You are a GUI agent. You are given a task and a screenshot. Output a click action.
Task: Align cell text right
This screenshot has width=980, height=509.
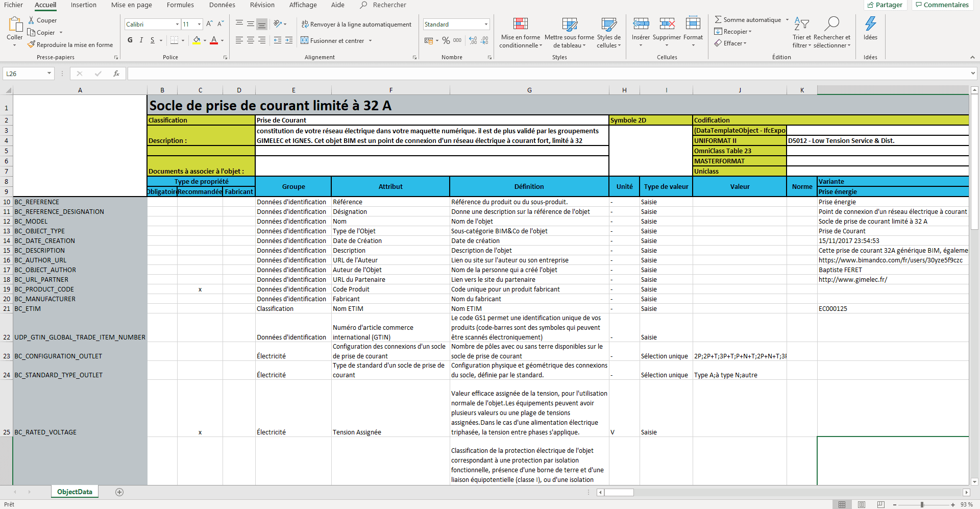tap(261, 40)
